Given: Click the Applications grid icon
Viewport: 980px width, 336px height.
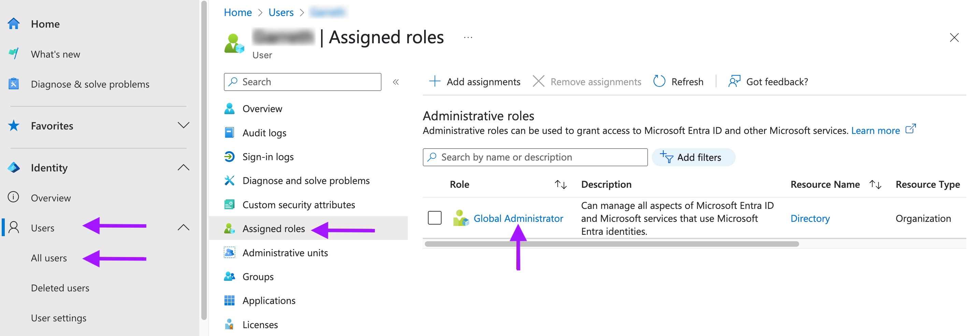Looking at the screenshot, I should pos(229,300).
